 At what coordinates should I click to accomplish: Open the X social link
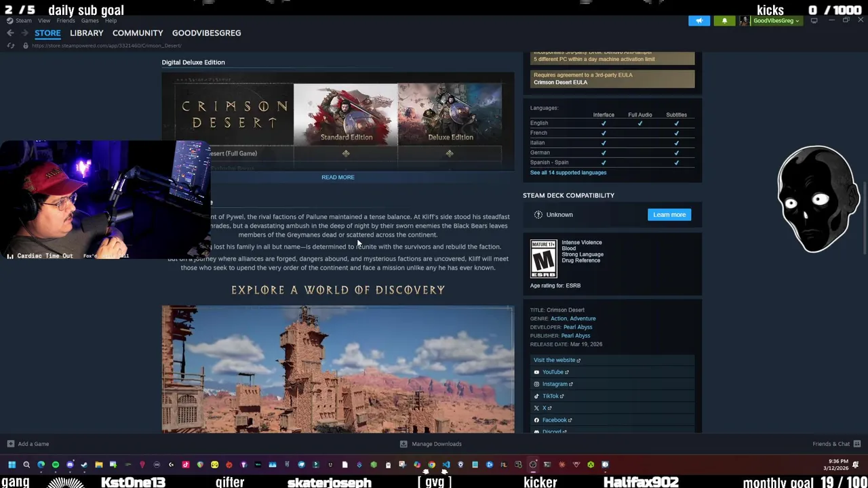[x=543, y=408]
